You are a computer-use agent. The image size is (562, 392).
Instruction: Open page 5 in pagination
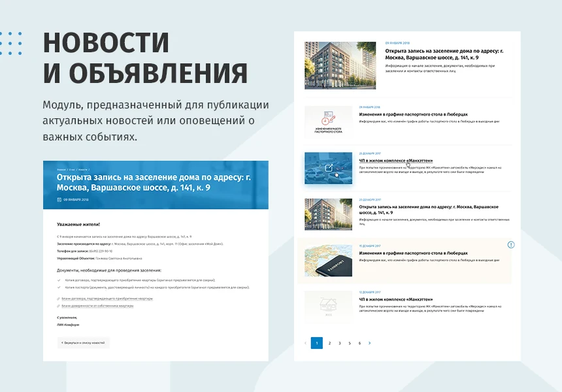click(350, 343)
